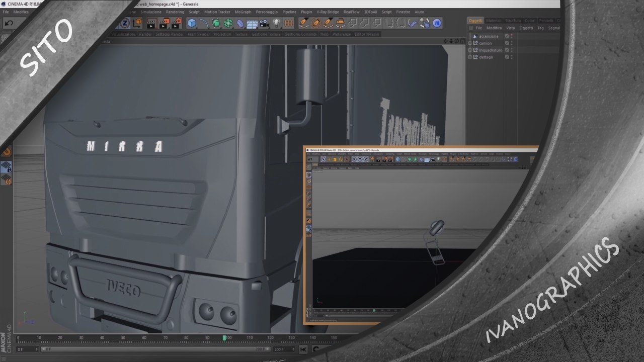Viewport: 644px width, 362px height.
Task: Toggle the layer box for camion
Action: pos(507,43)
